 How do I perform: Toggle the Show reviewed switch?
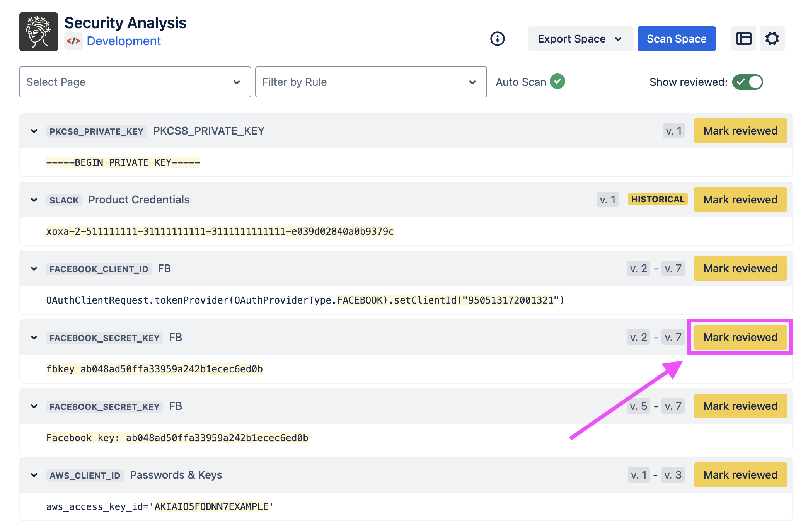[x=747, y=82]
